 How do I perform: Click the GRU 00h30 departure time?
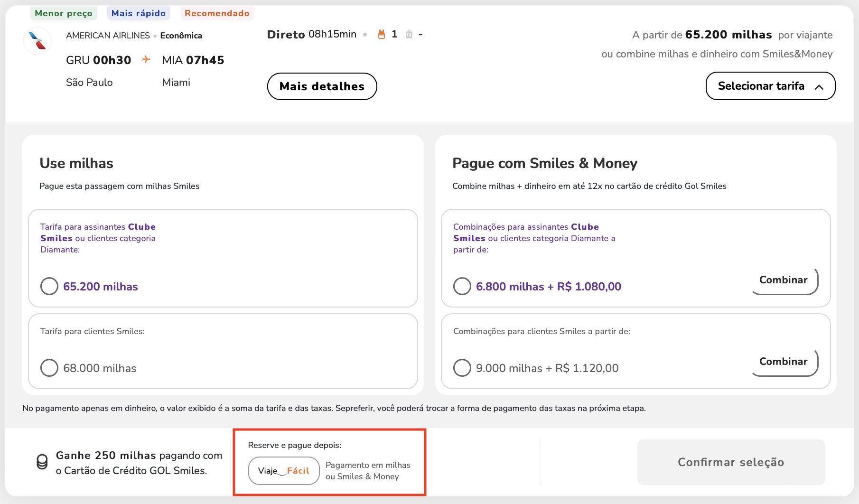tap(99, 60)
